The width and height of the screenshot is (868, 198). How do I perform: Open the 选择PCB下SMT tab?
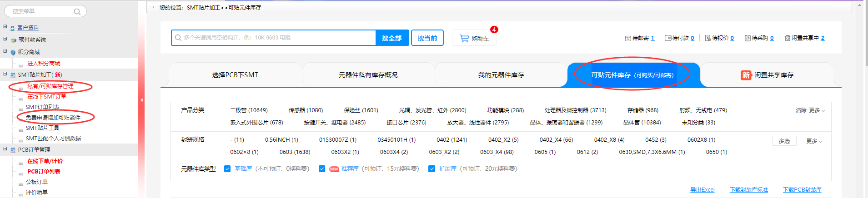[x=235, y=75]
